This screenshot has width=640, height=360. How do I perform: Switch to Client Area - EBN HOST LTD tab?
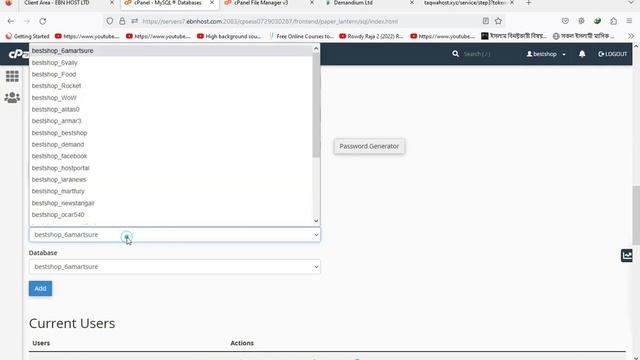[x=57, y=3]
